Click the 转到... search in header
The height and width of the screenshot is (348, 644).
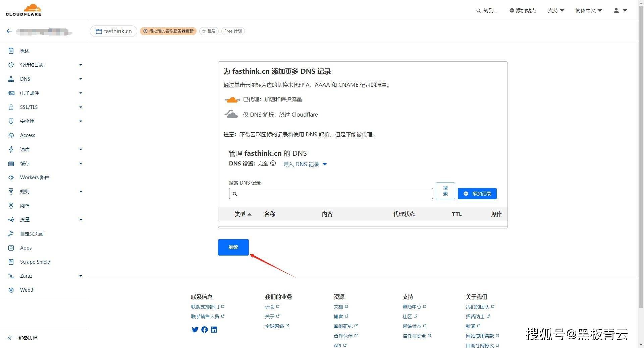(487, 10)
